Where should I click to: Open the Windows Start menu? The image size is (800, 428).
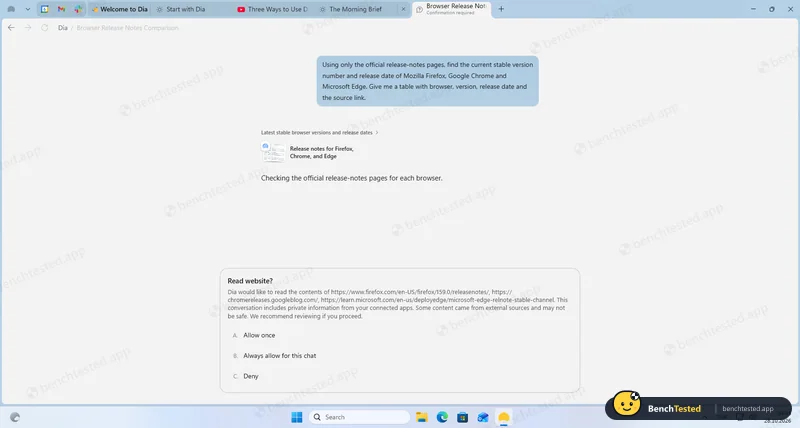tap(296, 417)
